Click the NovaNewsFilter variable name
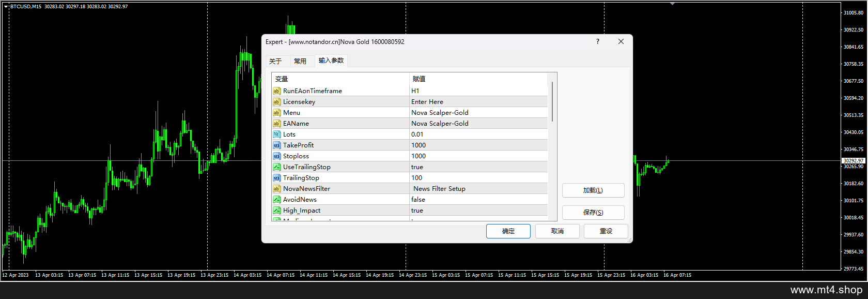The width and height of the screenshot is (868, 299). click(x=306, y=189)
